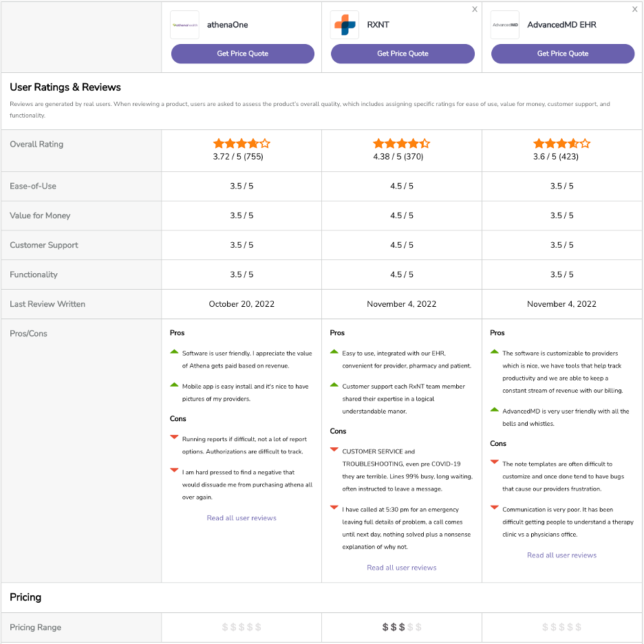The width and height of the screenshot is (644, 644).
Task: Click athenaOne pricing range dollar icons
Action: pos(241,627)
